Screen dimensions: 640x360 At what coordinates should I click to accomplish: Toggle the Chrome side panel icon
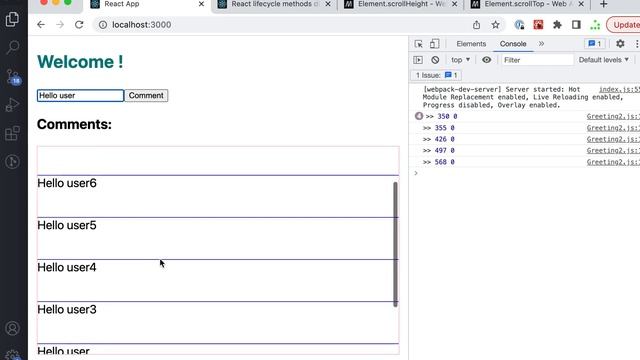tap(576, 25)
